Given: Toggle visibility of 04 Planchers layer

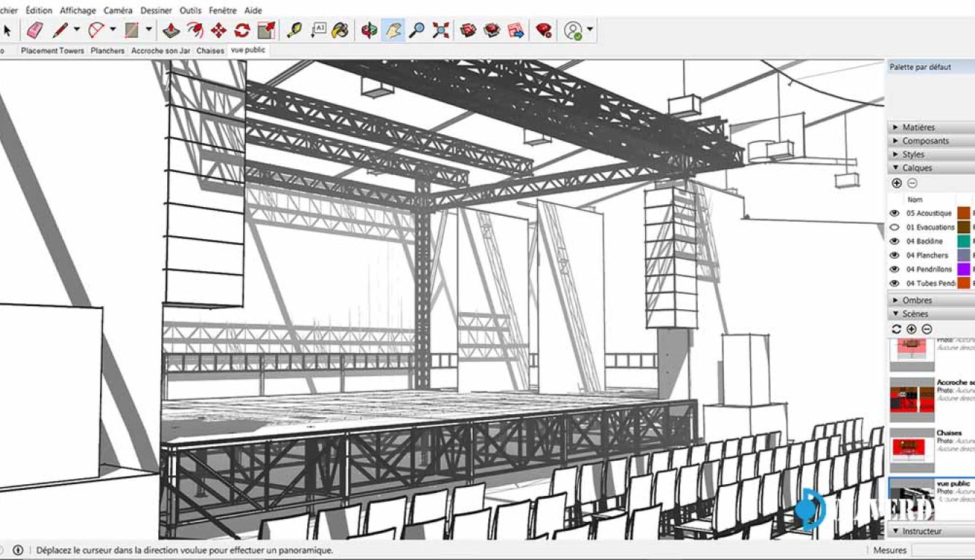Looking at the screenshot, I should click(893, 255).
